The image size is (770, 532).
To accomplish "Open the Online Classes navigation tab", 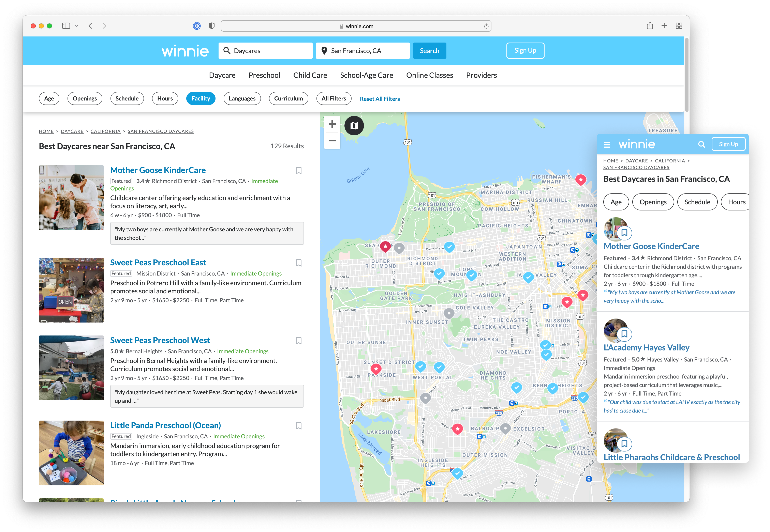I will (429, 75).
